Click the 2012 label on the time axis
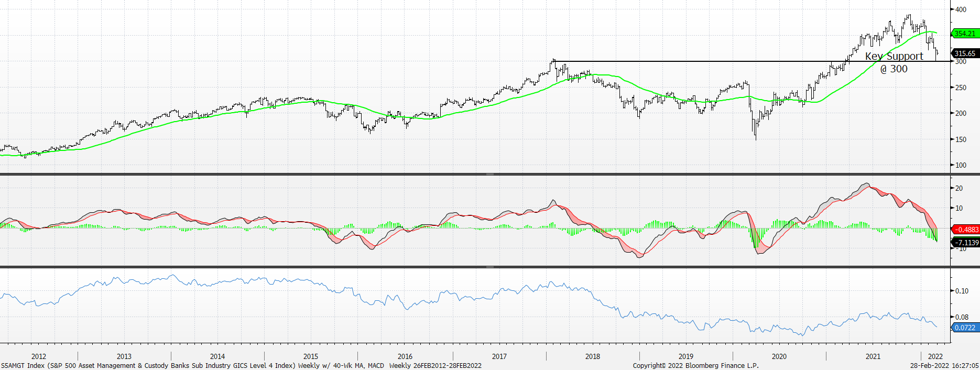Image resolution: width=980 pixels, height=370 pixels. (39, 356)
